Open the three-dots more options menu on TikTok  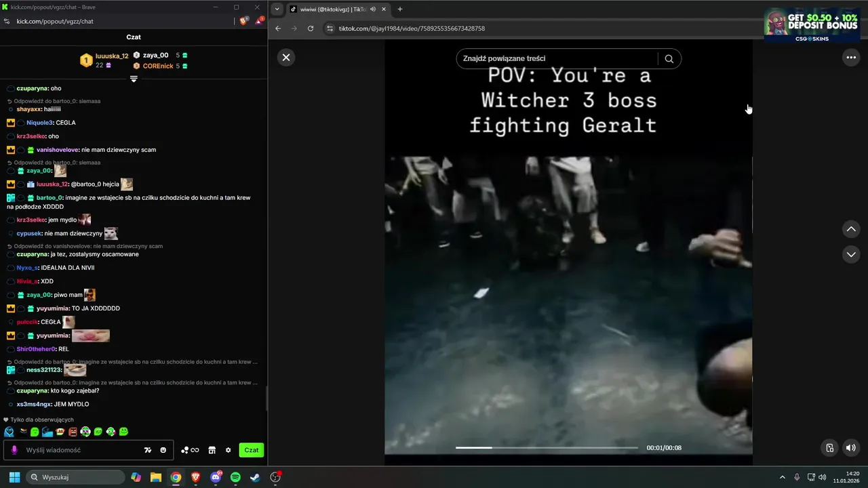[x=851, y=58]
